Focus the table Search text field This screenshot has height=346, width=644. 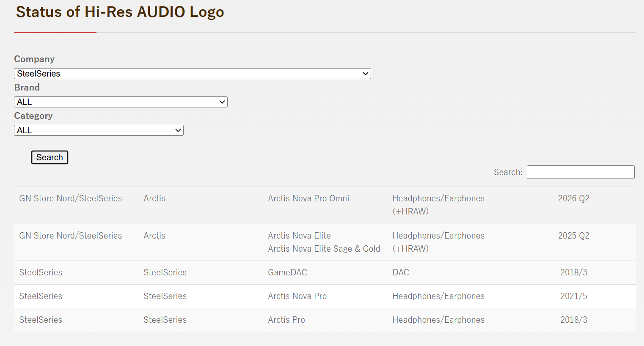click(x=581, y=172)
